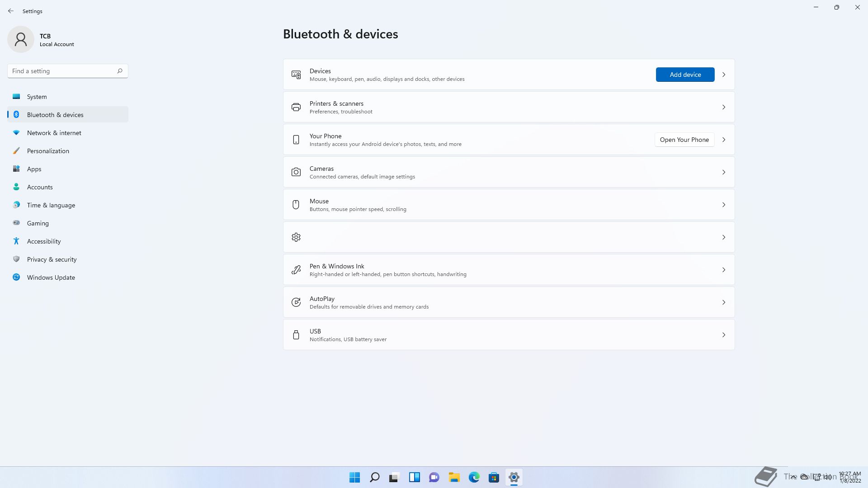The image size is (868, 488).
Task: Click the USB drive icon
Action: 296,335
